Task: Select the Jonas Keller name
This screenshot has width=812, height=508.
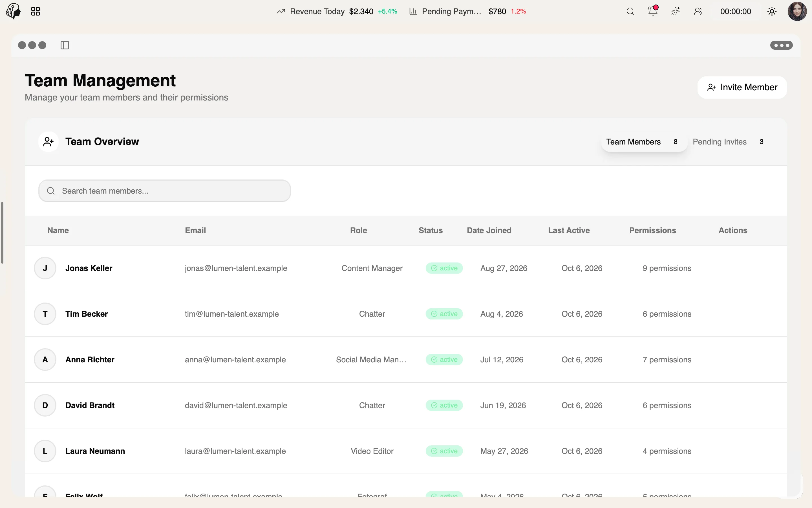Action: 89,268
